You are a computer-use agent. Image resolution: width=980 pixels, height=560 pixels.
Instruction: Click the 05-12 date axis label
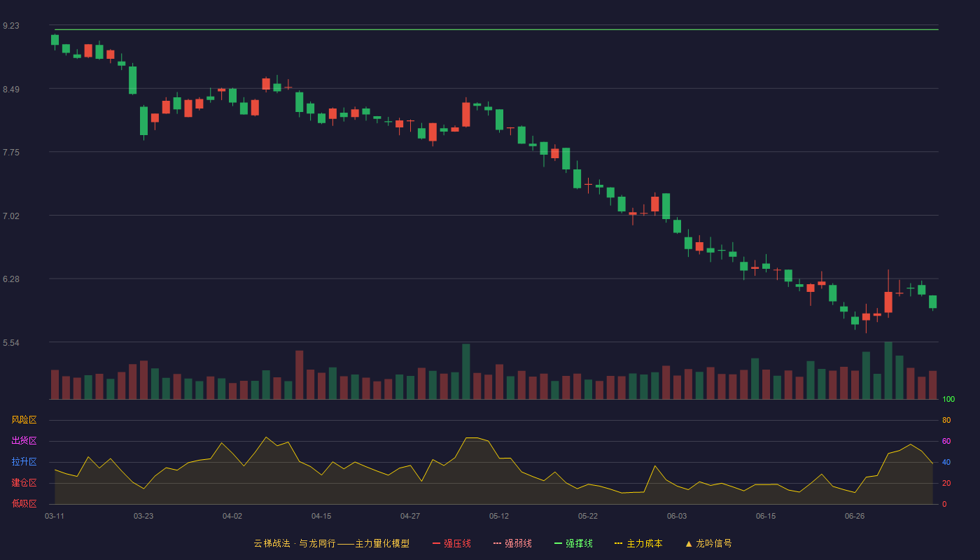pyautogui.click(x=499, y=516)
